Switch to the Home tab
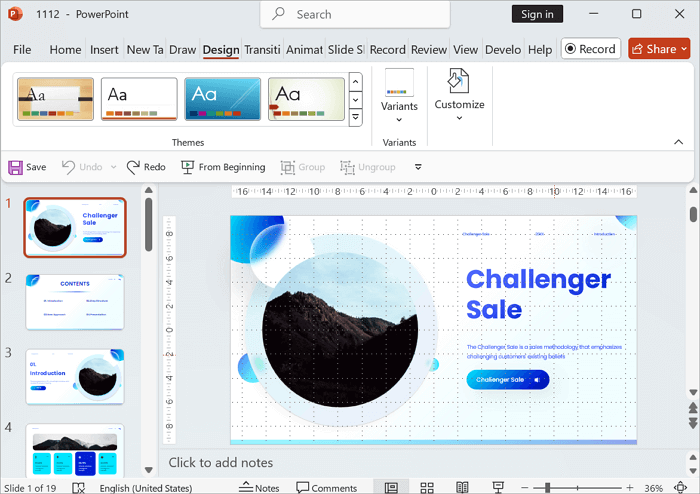 tap(65, 50)
